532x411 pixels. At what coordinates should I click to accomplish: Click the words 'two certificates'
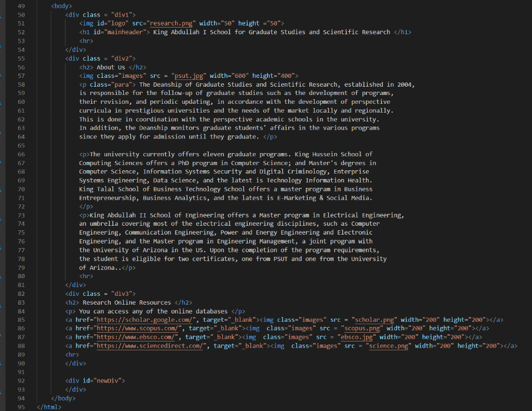(x=207, y=259)
